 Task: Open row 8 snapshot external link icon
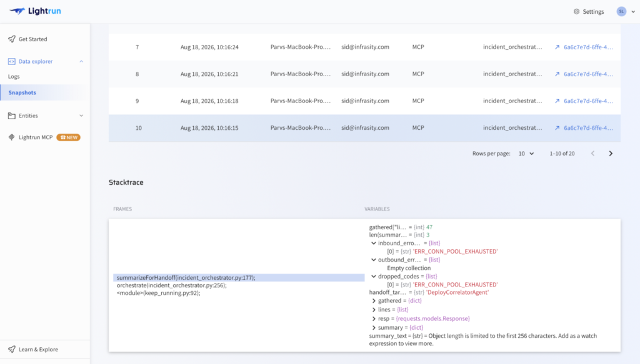pyautogui.click(x=557, y=74)
